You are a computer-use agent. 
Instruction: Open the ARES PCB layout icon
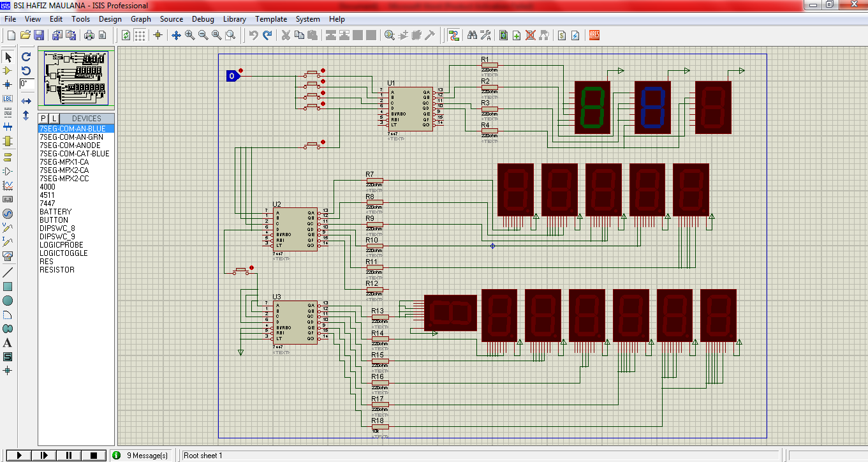tap(594, 35)
